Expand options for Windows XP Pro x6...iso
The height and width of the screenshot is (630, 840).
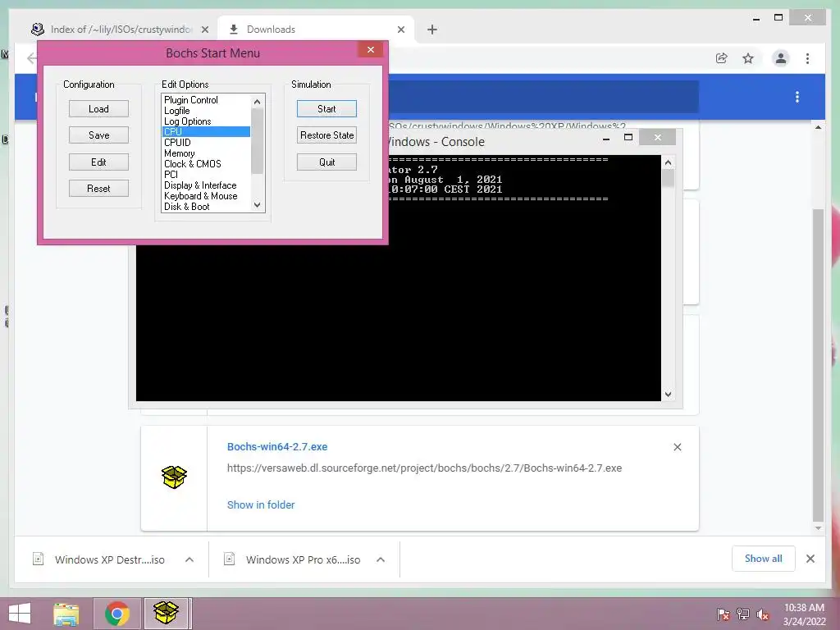[x=381, y=559]
